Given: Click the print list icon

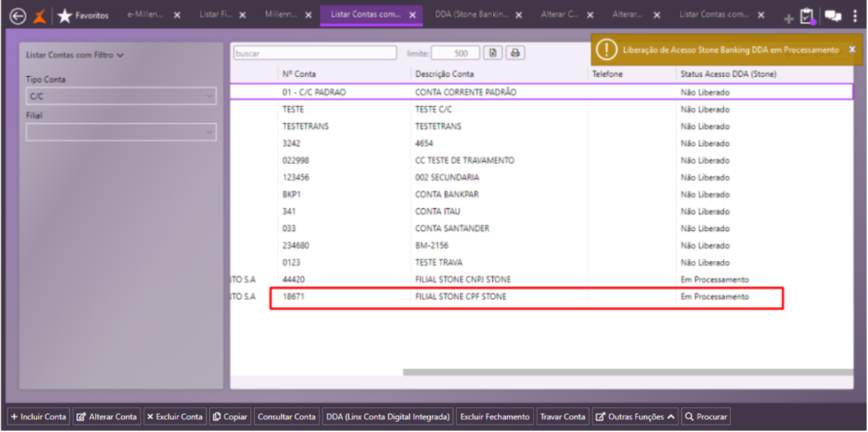Looking at the screenshot, I should coord(515,53).
